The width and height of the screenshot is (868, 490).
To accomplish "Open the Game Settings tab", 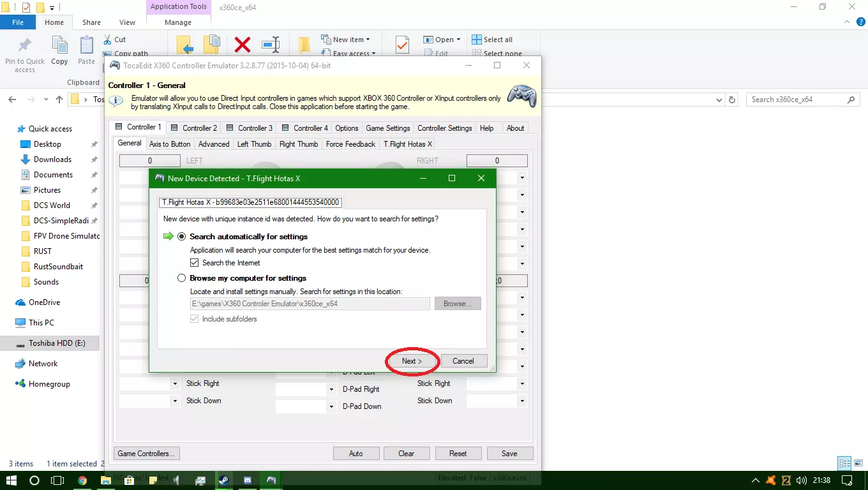I will coord(388,128).
